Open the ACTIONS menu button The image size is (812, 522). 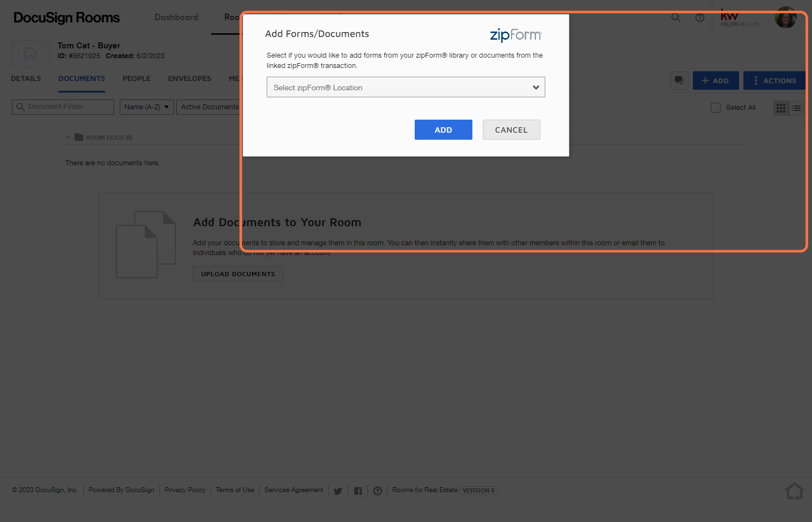[774, 80]
